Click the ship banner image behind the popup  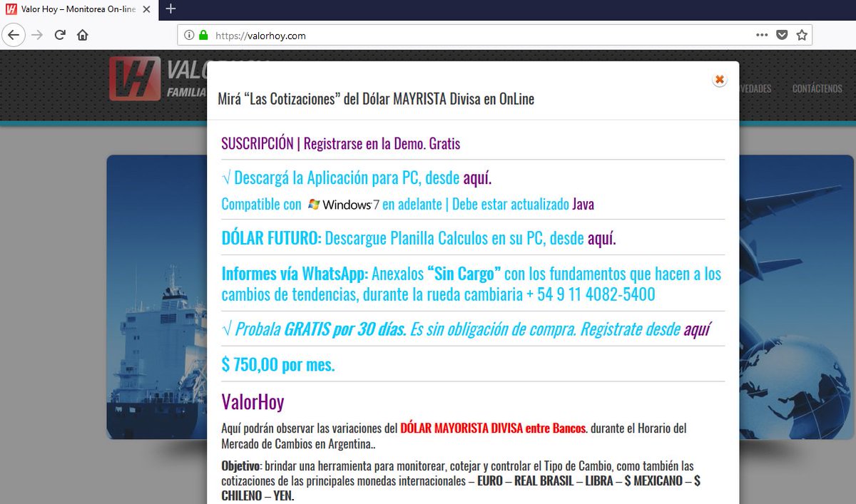pyautogui.click(x=156, y=296)
